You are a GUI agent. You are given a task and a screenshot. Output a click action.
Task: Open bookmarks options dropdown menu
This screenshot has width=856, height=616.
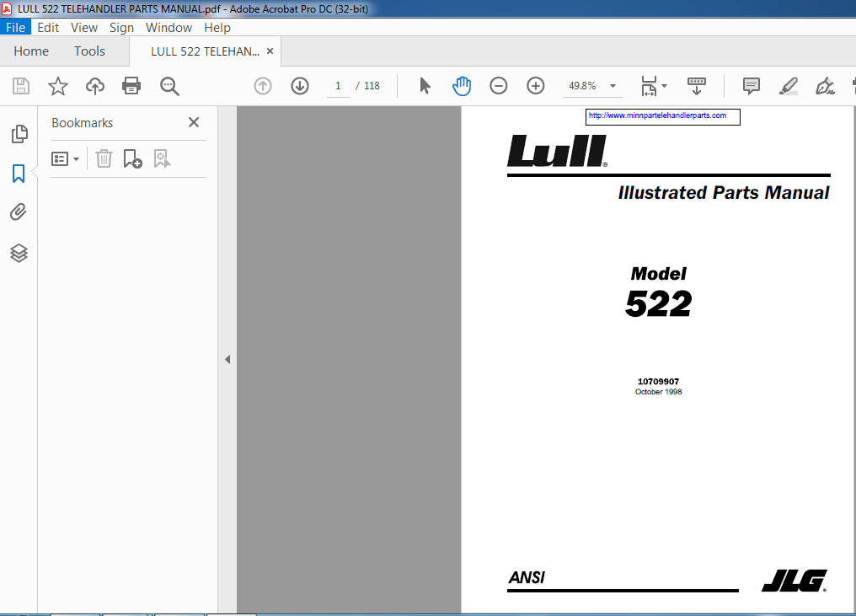(65, 159)
